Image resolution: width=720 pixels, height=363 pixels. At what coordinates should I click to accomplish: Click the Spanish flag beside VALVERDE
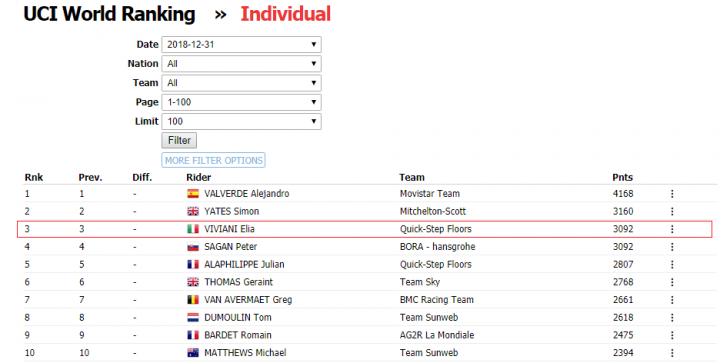[x=193, y=194]
